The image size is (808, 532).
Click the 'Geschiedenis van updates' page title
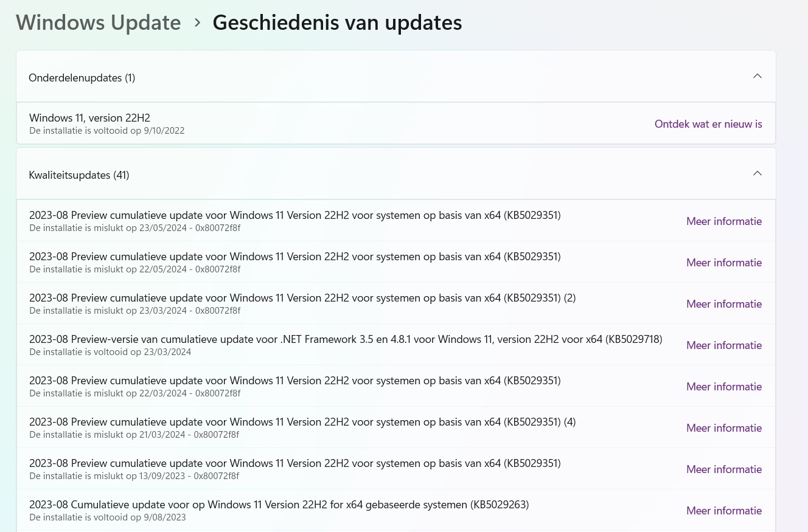(337, 22)
